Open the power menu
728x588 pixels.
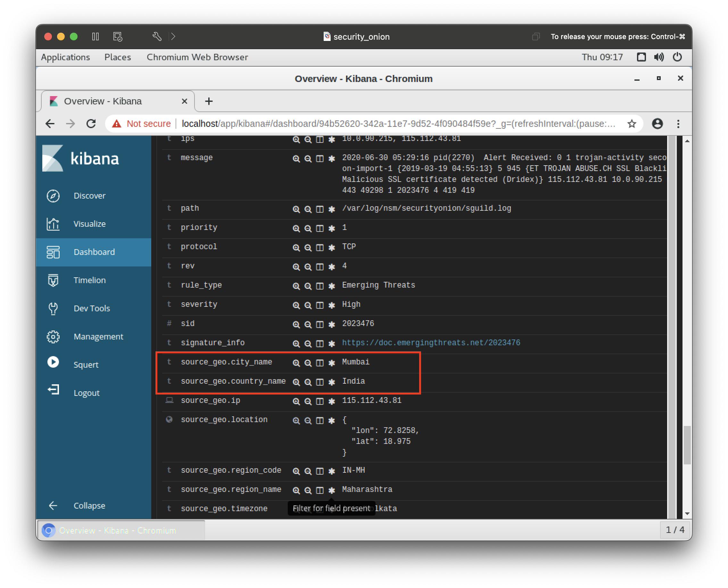[677, 57]
